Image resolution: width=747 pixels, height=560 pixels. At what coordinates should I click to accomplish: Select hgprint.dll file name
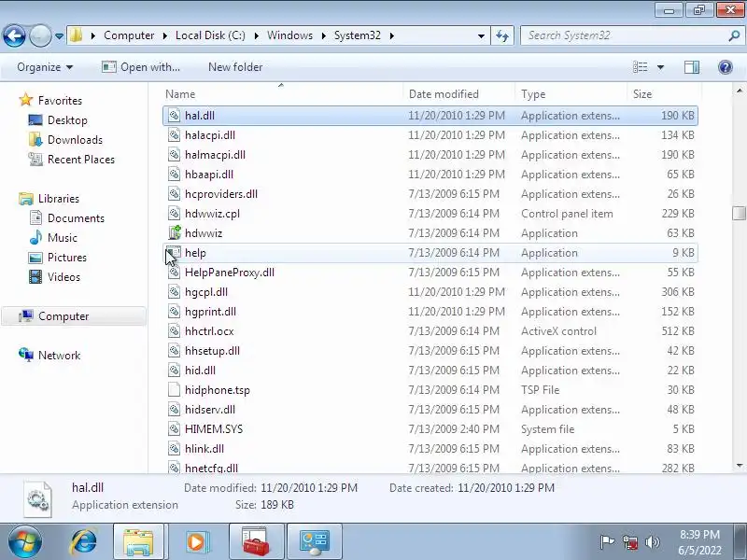coord(210,312)
